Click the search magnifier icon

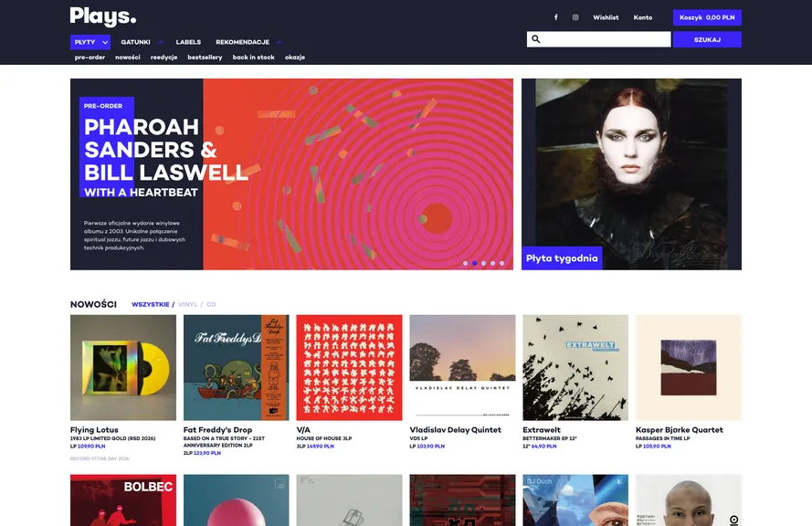coord(536,39)
